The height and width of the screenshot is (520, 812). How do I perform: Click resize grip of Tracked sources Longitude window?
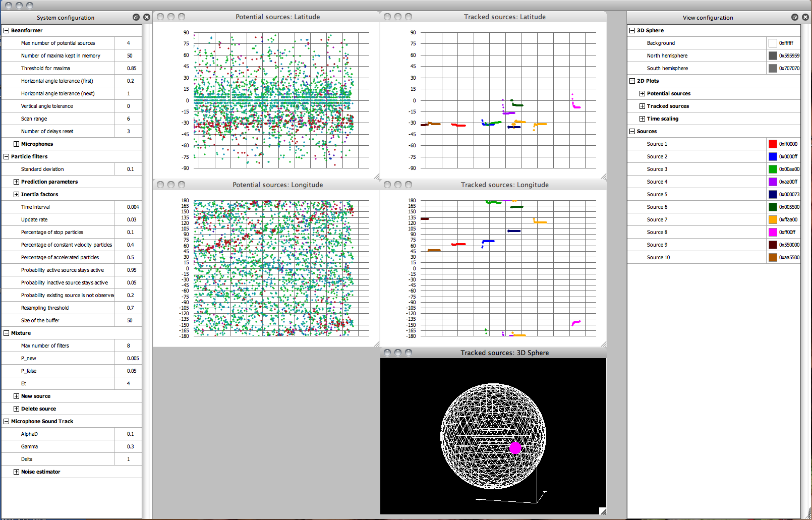click(604, 344)
